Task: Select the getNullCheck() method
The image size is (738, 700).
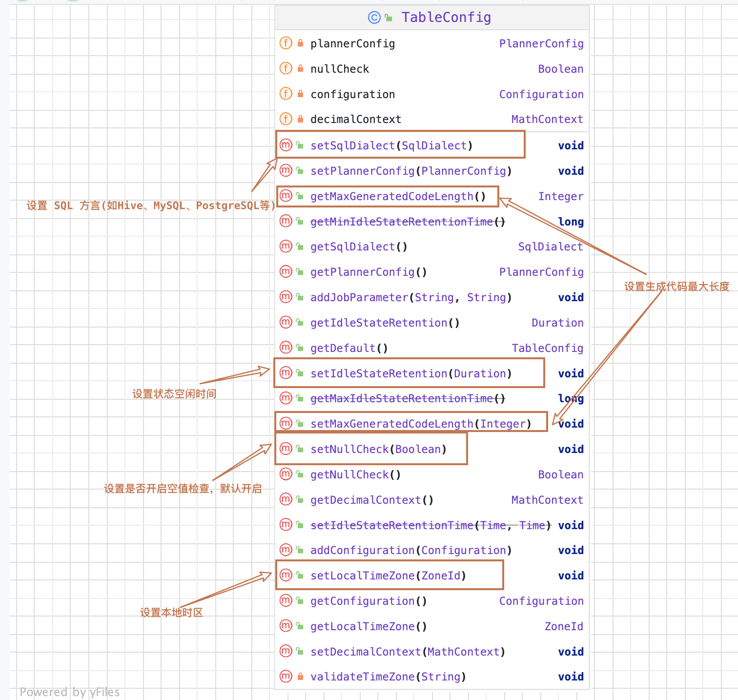Action: pos(355,474)
